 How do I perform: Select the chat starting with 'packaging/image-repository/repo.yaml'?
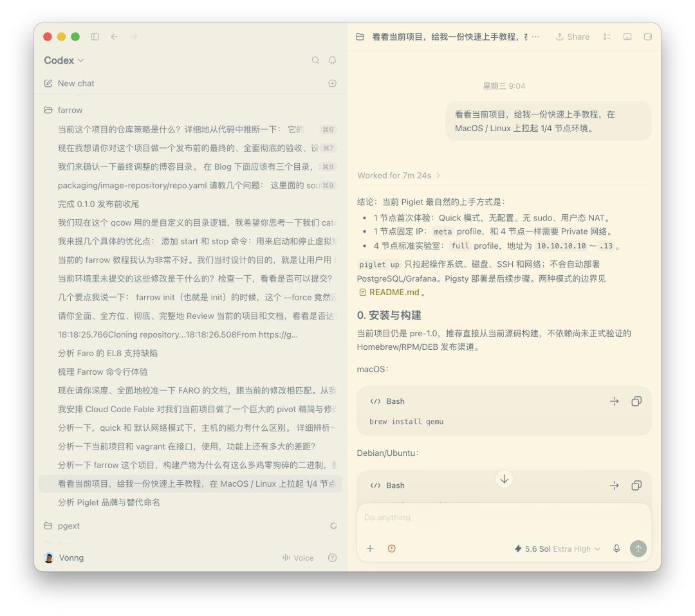190,186
